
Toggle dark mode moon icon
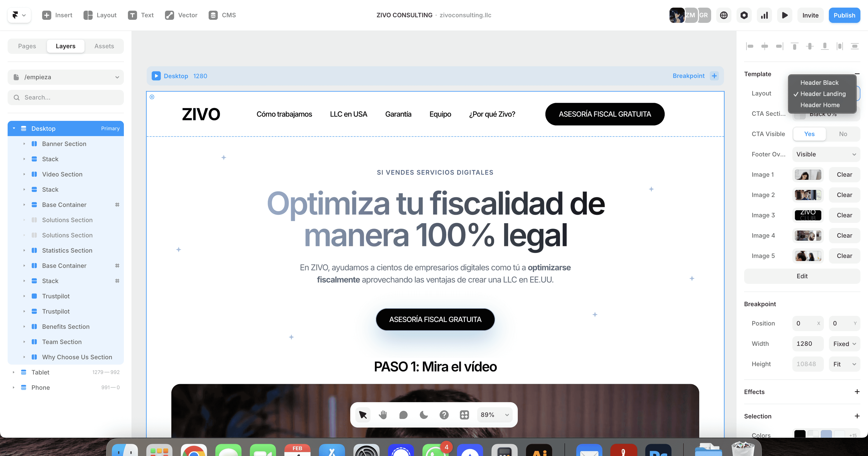point(424,415)
